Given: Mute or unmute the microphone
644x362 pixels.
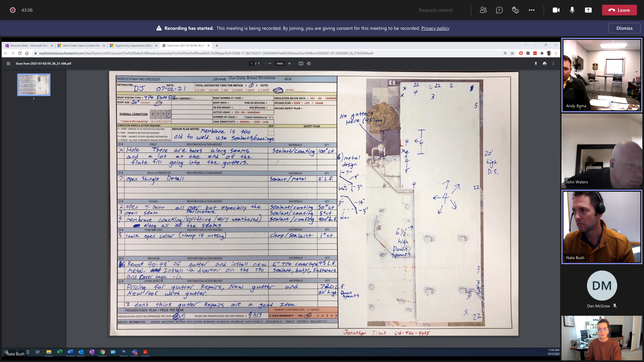Looking at the screenshot, I should pos(572,10).
